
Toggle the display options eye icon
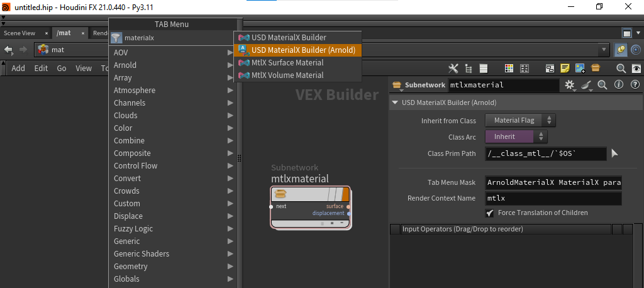636,69
